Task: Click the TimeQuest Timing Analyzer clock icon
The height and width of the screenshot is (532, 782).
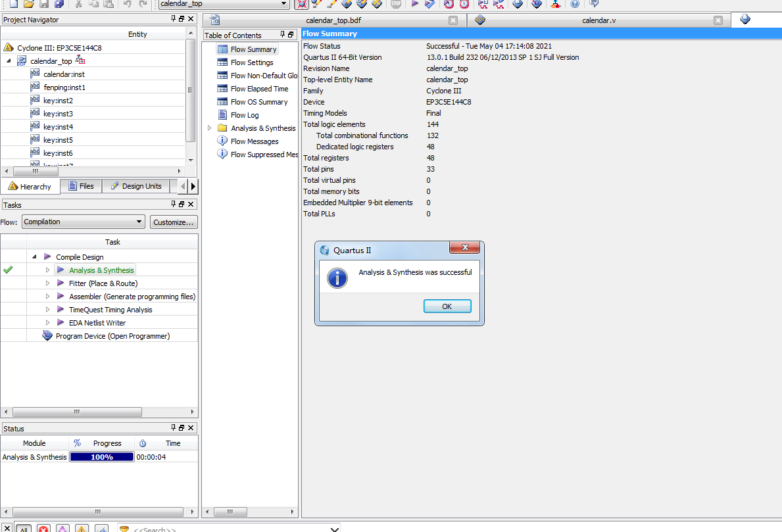Action: pos(449,4)
